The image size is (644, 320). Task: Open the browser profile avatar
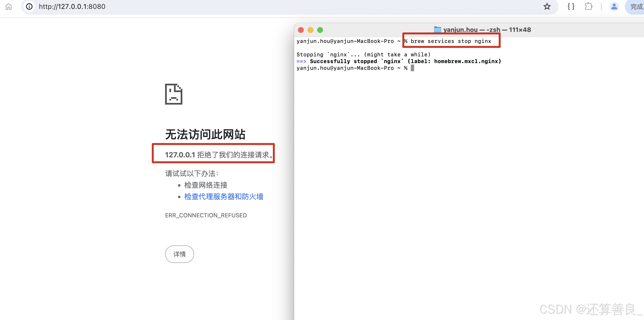[614, 6]
